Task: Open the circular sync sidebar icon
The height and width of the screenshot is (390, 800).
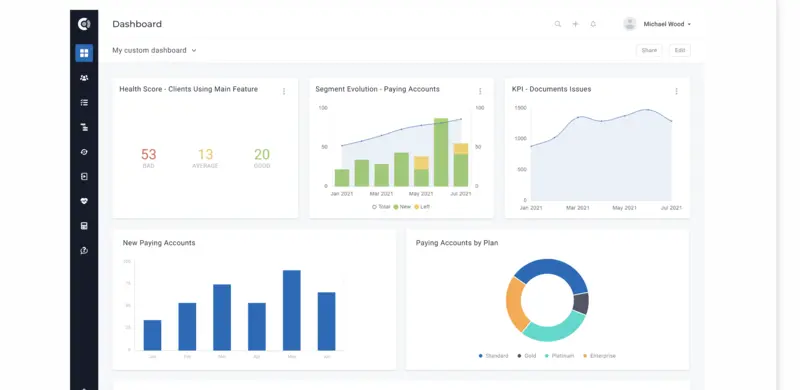Action: [x=84, y=152]
